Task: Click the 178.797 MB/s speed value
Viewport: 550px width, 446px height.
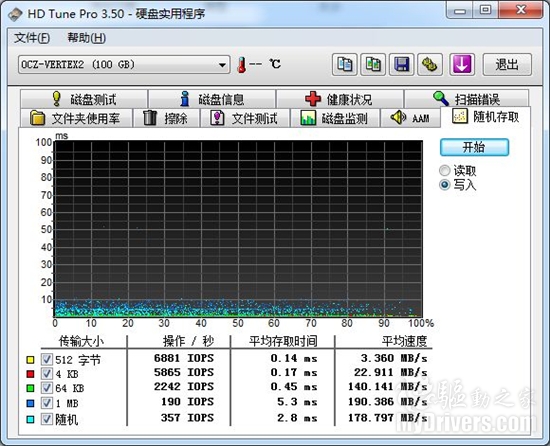Action: point(388,418)
